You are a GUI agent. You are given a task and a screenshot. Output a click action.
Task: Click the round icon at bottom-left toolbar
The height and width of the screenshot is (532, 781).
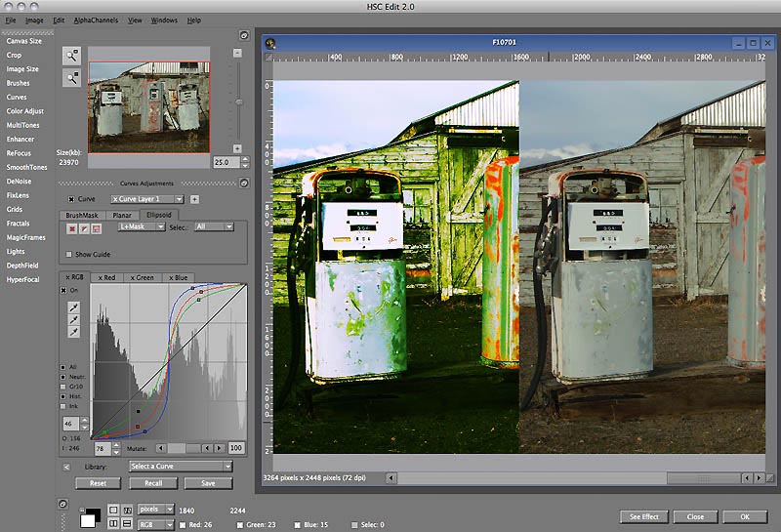tap(62, 504)
